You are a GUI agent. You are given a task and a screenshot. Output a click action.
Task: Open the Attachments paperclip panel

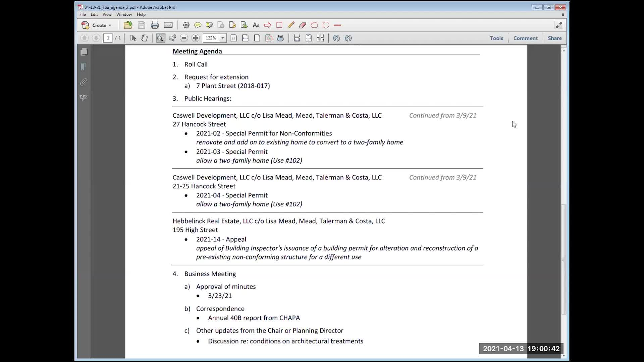[84, 82]
